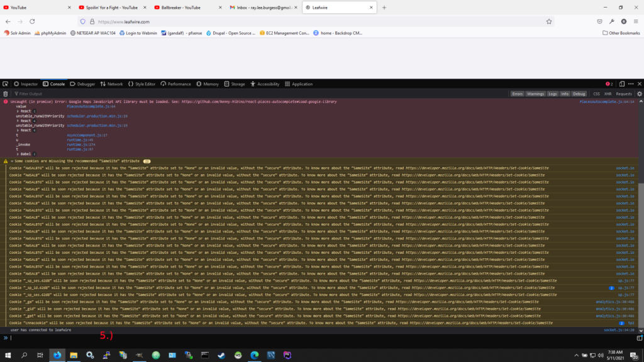
Task: View site security lock info
Action: [92, 21]
